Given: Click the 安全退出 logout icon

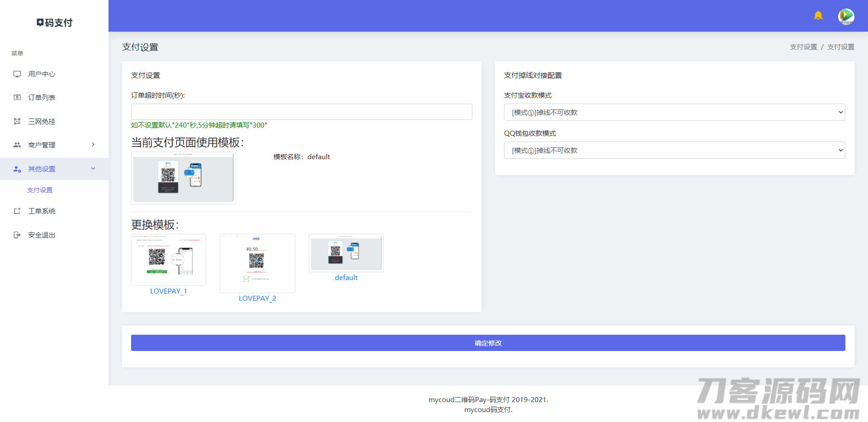Looking at the screenshot, I should pyautogui.click(x=17, y=235).
